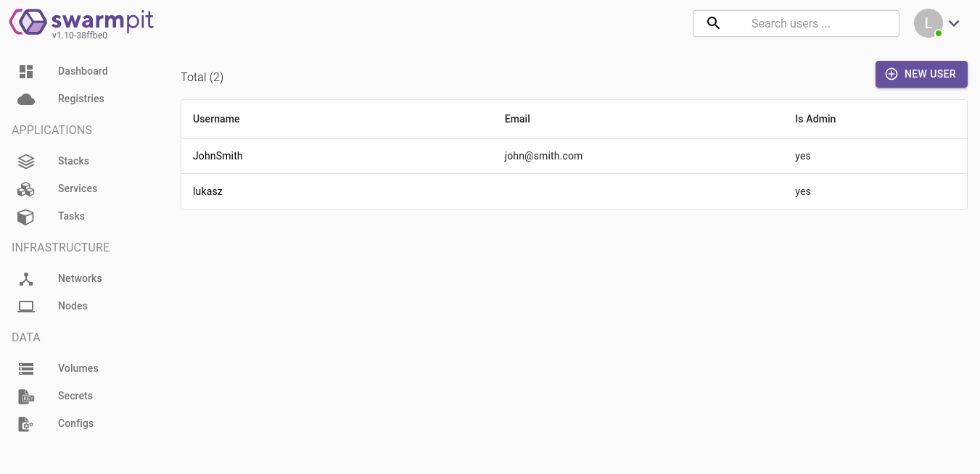Click the Networks topology icon
Viewport: 980px width, 474px height.
point(26,279)
